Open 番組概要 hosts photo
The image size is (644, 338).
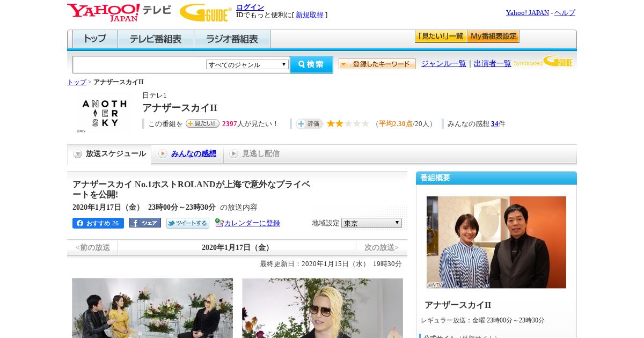496,243
